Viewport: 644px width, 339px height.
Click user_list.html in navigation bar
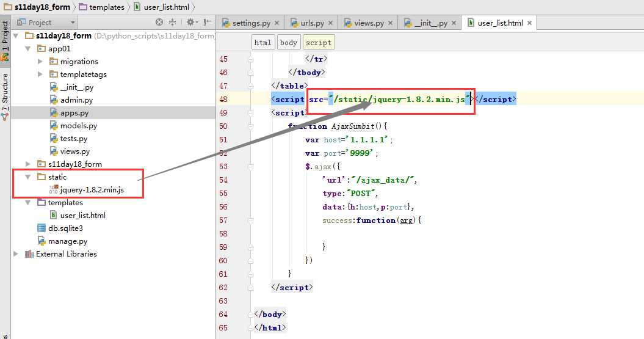[x=162, y=7]
